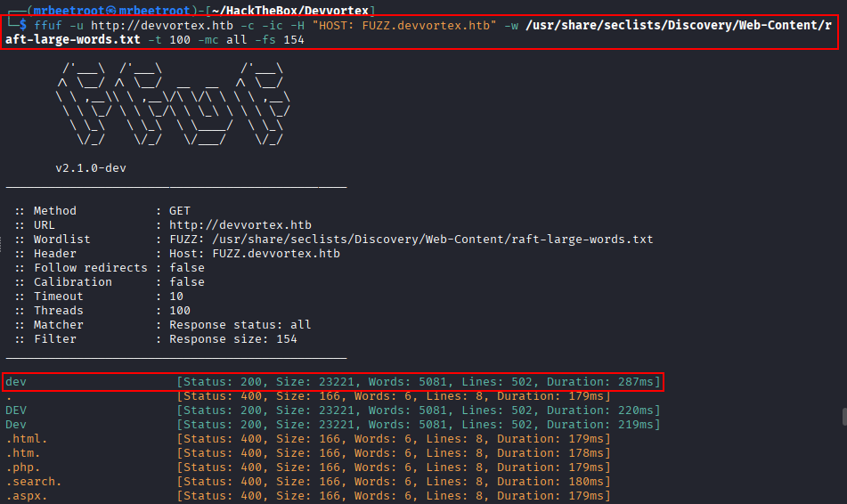847x504 pixels.
Task: Click the "-u" flag in the ffuf command
Action: tap(77, 26)
